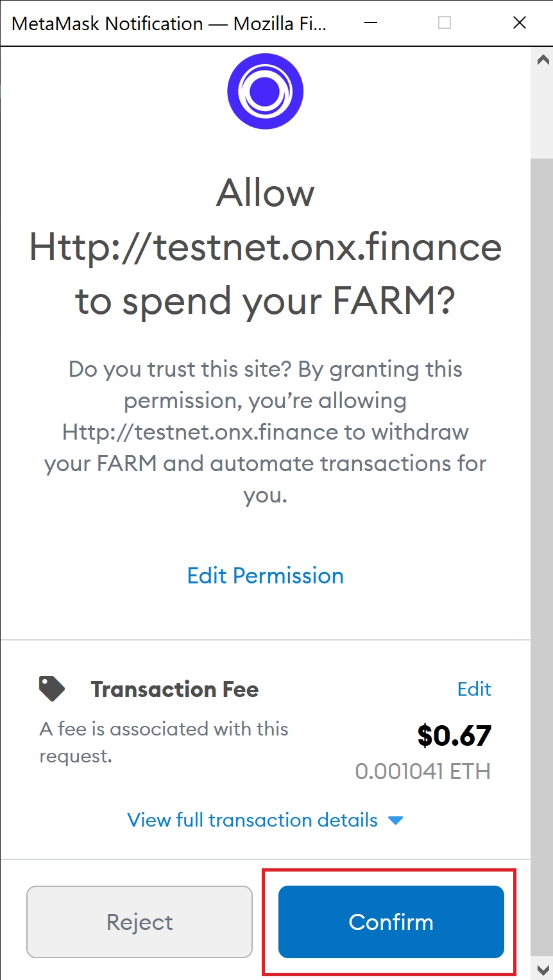Close the MetaMask Notification window
The height and width of the screenshot is (980, 553).
(520, 23)
